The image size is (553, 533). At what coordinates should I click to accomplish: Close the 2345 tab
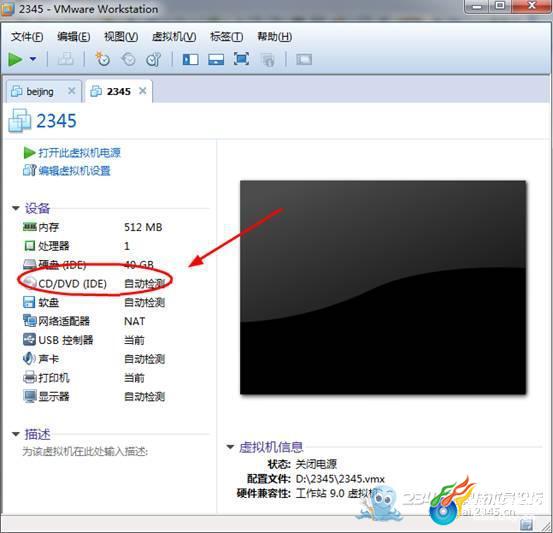pyautogui.click(x=142, y=91)
